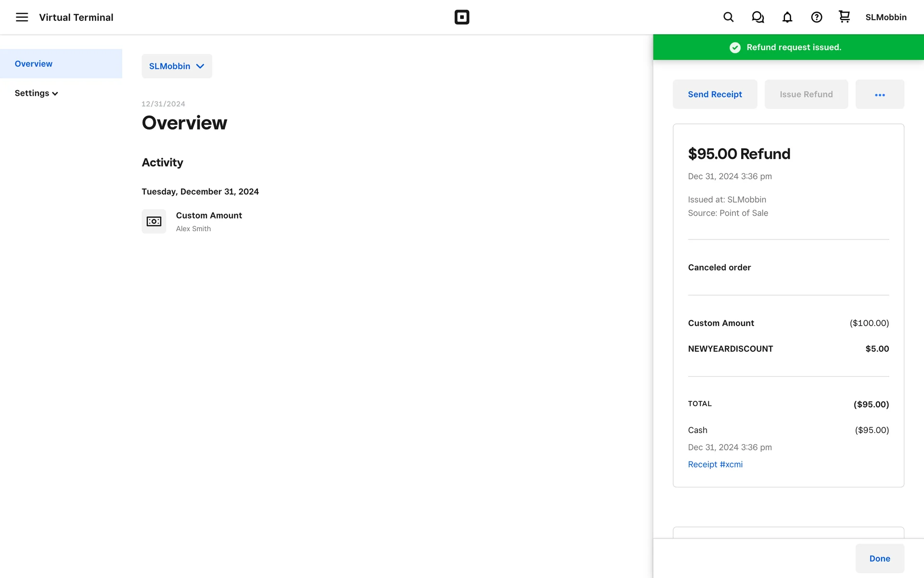
Task: Click the cash icon beside Custom Amount
Action: click(x=154, y=221)
